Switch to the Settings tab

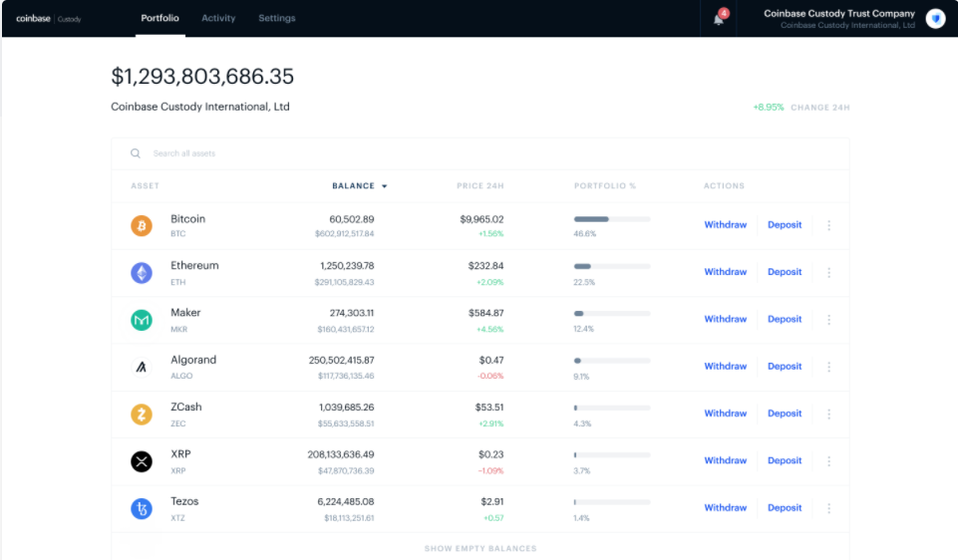(x=277, y=18)
